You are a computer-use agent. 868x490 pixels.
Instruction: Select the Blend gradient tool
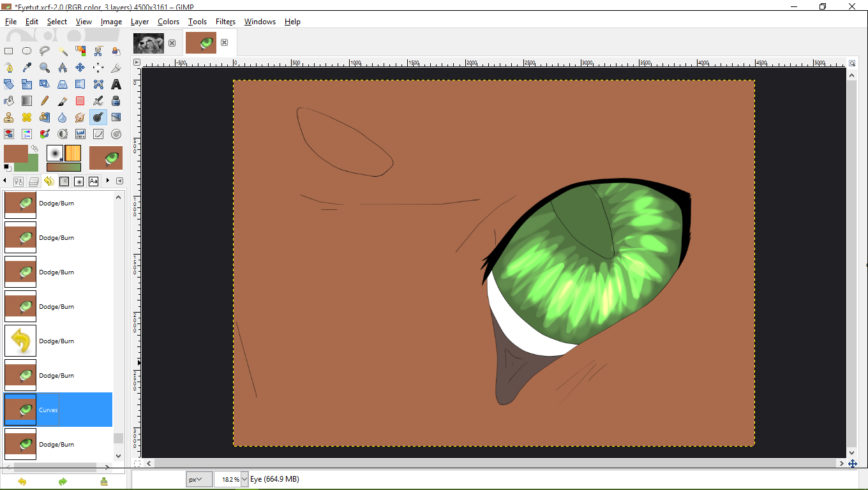pyautogui.click(x=27, y=101)
